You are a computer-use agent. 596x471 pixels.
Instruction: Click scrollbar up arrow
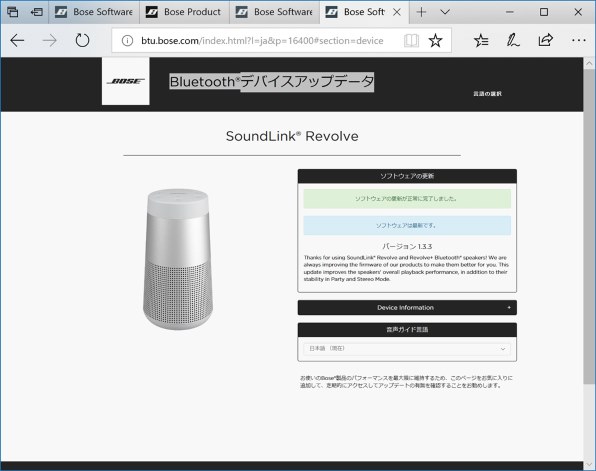pyautogui.click(x=590, y=63)
